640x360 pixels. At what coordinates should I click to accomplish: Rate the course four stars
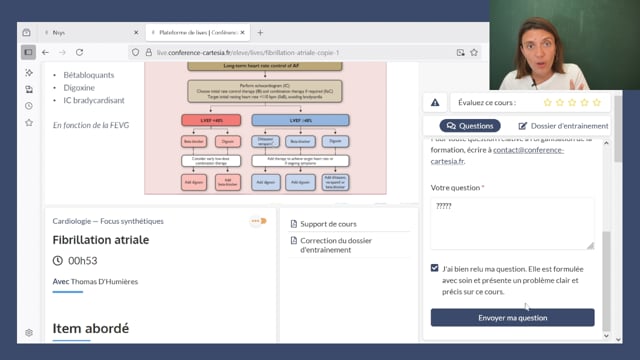point(584,102)
